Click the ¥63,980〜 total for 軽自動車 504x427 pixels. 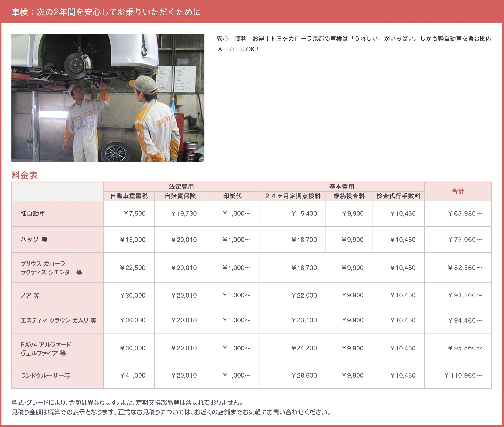464,213
